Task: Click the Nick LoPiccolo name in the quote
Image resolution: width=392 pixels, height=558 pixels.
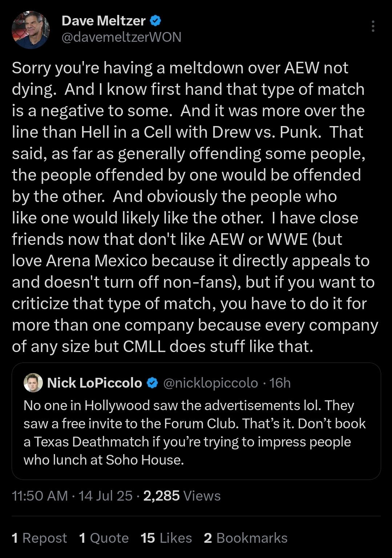Action: tap(94, 383)
